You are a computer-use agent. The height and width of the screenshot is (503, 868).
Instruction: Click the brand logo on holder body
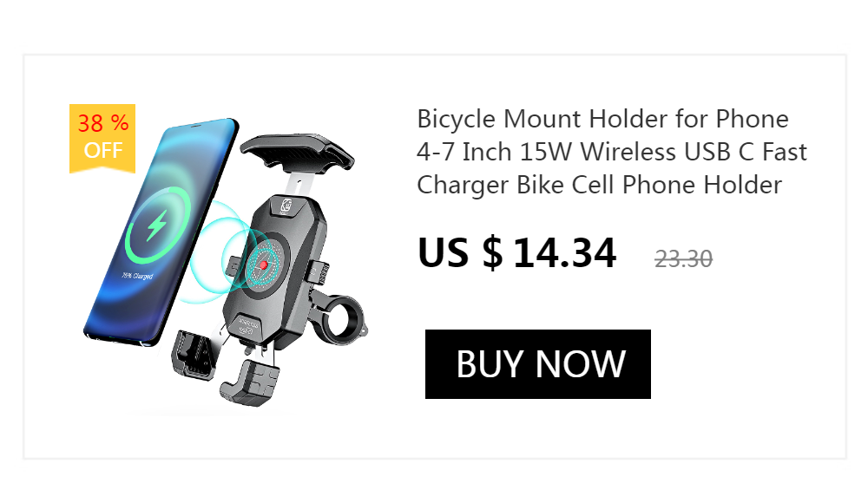coord(286,206)
